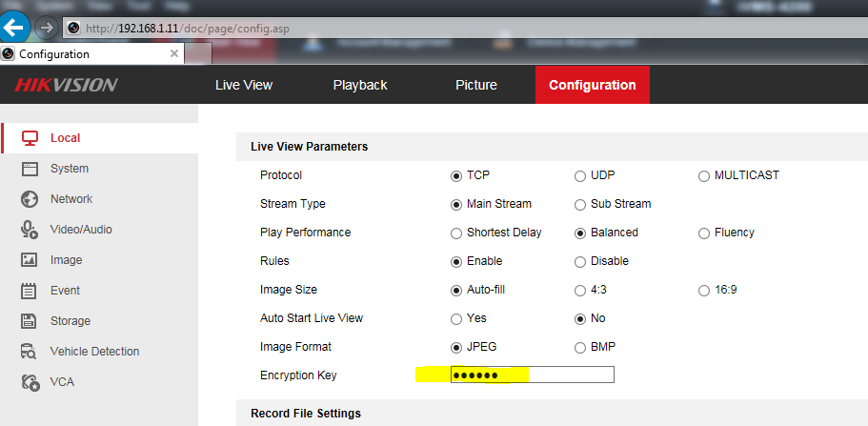The image size is (868, 426).
Task: Open Network settings via globe icon
Action: (30, 199)
